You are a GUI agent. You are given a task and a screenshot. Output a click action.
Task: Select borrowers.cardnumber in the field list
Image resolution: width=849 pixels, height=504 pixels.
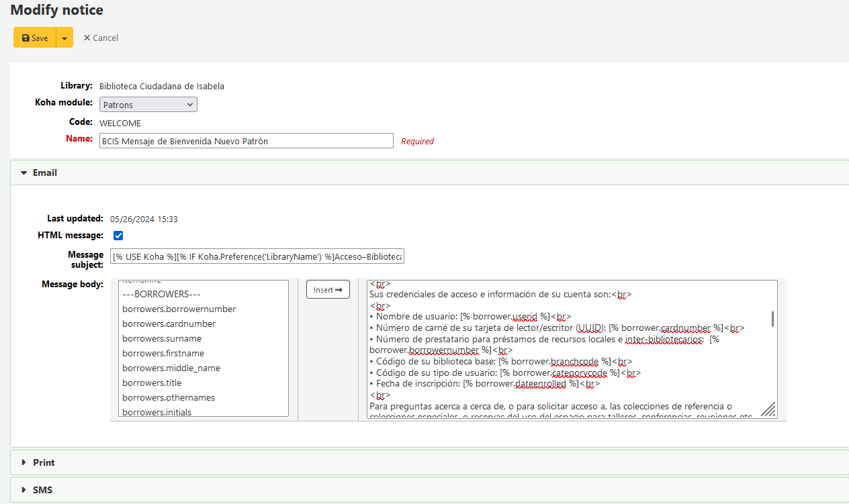(x=169, y=323)
